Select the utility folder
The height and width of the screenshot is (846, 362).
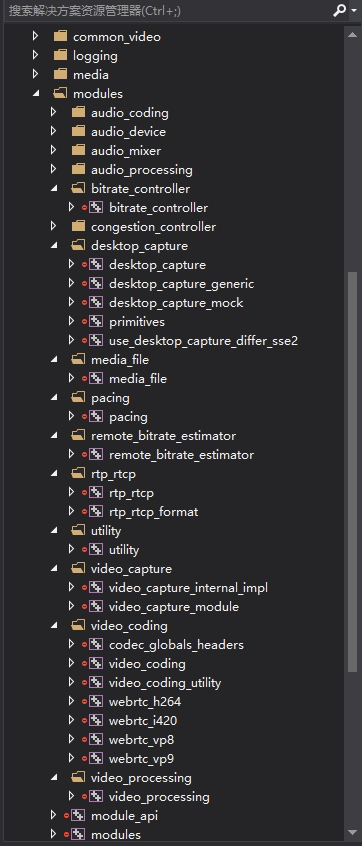coord(106,530)
